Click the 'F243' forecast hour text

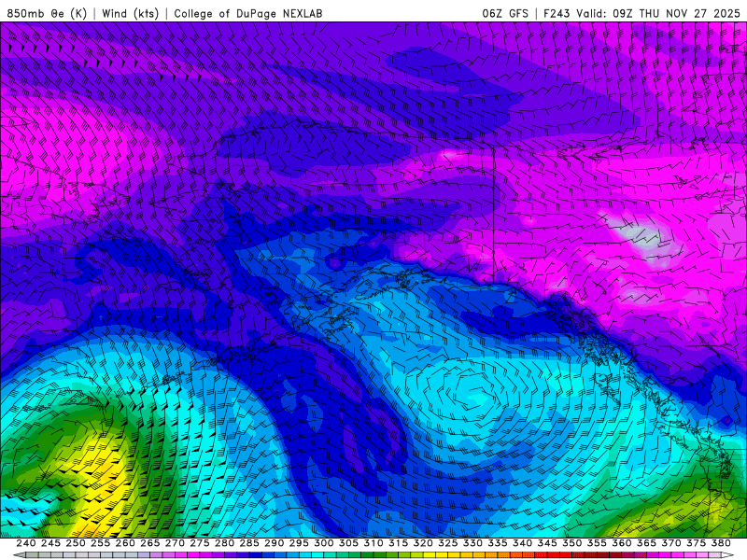point(557,13)
